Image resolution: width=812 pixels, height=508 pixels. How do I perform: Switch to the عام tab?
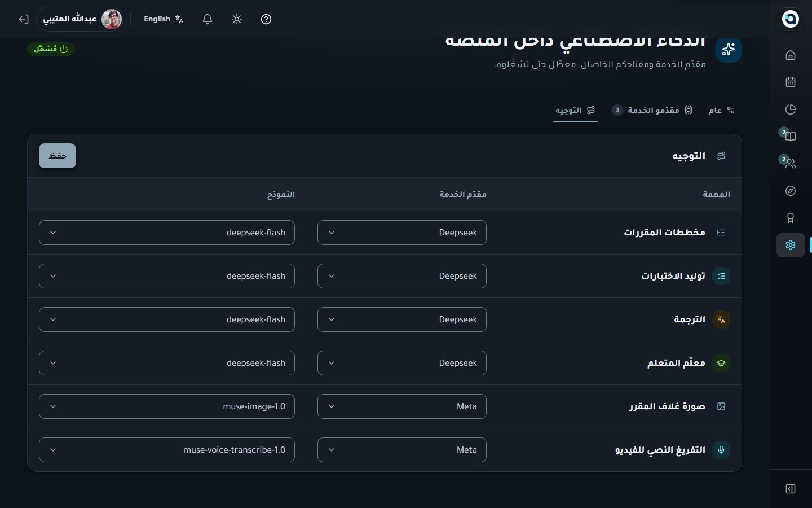tap(721, 110)
